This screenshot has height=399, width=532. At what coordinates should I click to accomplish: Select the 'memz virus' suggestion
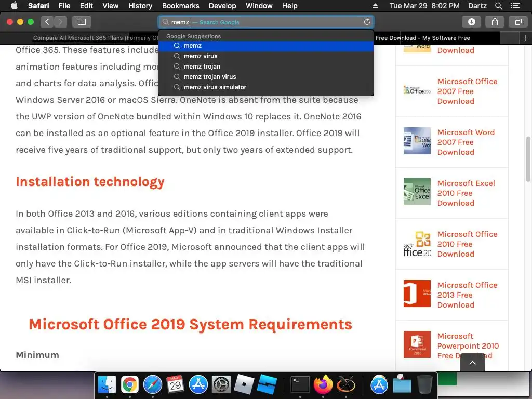(267, 56)
